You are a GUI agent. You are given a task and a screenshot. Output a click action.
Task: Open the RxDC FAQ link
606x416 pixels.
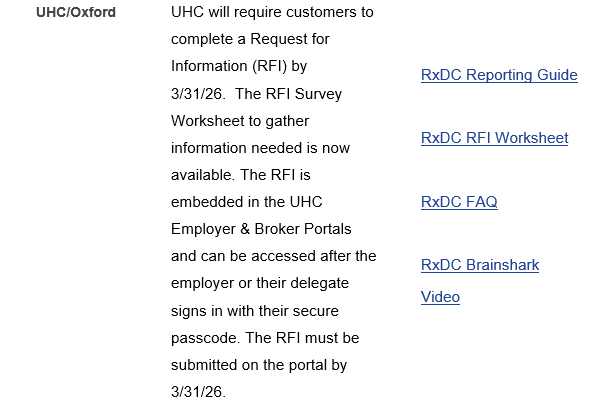[x=459, y=202]
